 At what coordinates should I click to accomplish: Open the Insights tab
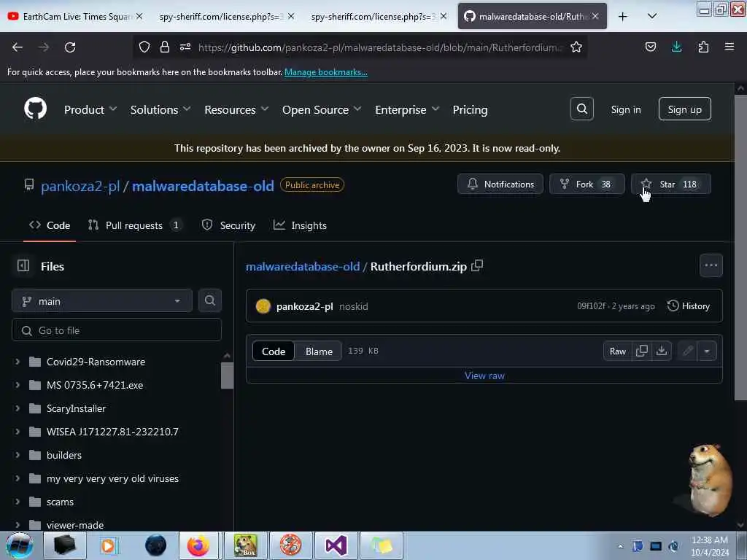click(x=300, y=225)
